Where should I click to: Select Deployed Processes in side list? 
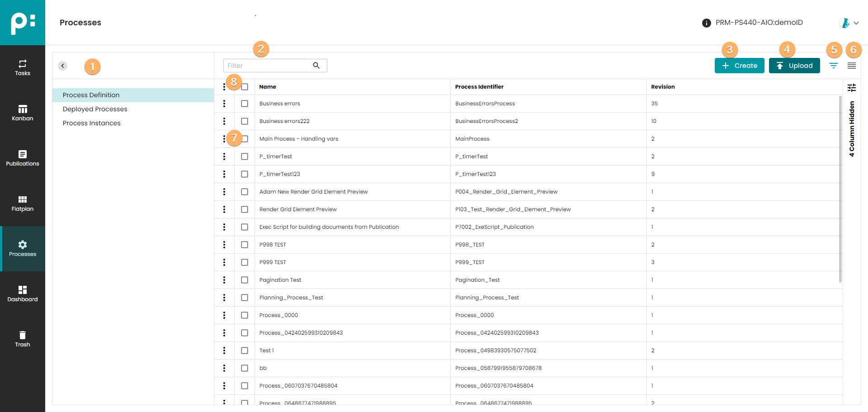click(95, 109)
